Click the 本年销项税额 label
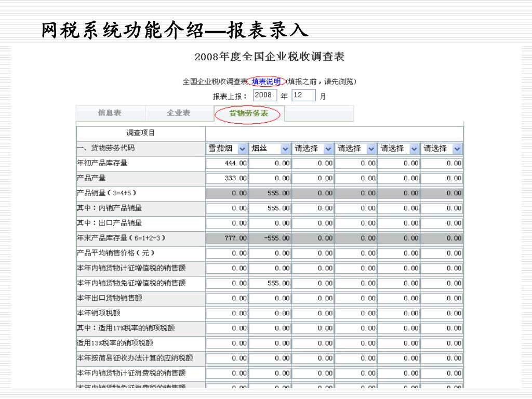 pyautogui.click(x=98, y=313)
